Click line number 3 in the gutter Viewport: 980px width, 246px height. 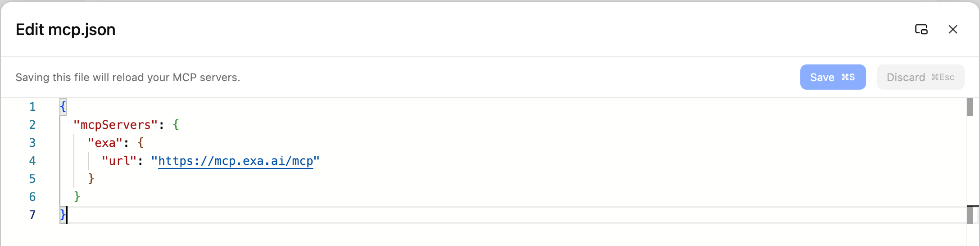point(32,143)
